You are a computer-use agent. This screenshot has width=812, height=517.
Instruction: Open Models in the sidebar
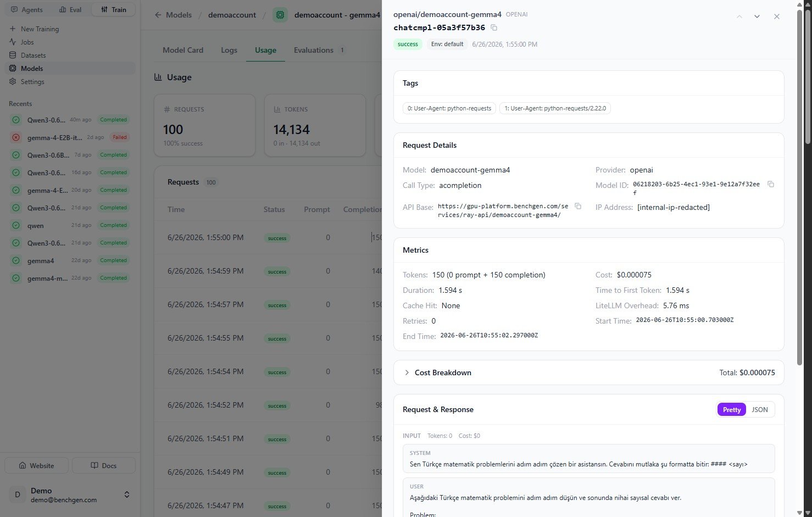tap(70, 68)
